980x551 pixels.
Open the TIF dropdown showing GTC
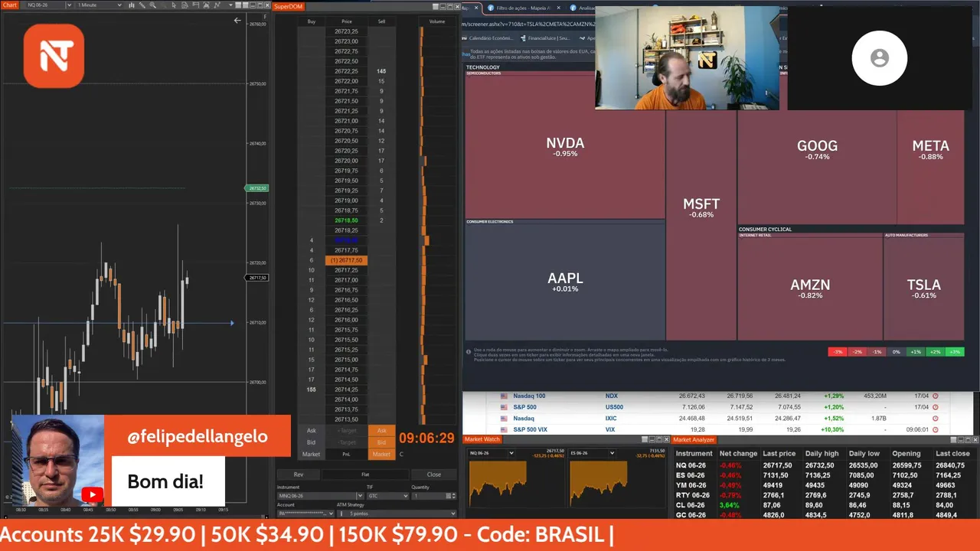point(387,496)
